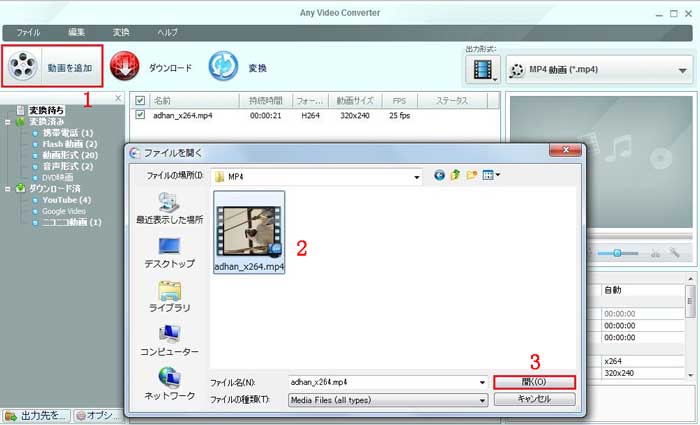Click the Add Video (動画を追加) film reel icon
Screen dimensions: 700x425
point(22,66)
